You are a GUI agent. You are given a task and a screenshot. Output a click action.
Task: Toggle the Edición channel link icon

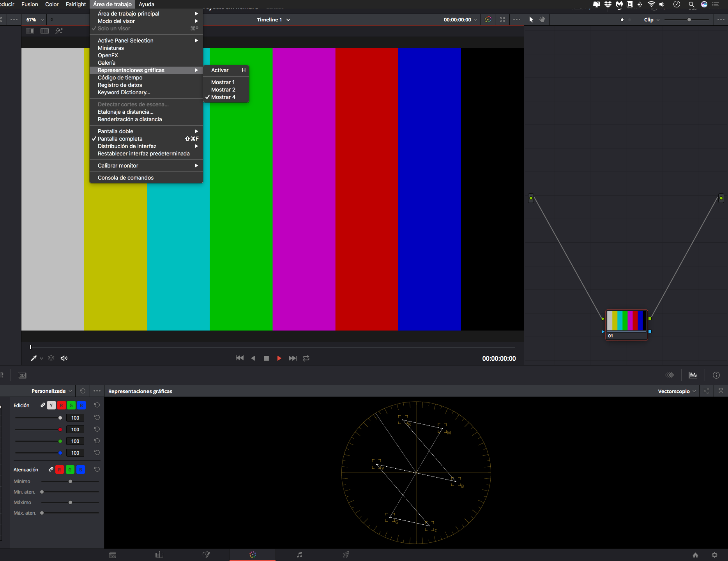[x=43, y=405]
